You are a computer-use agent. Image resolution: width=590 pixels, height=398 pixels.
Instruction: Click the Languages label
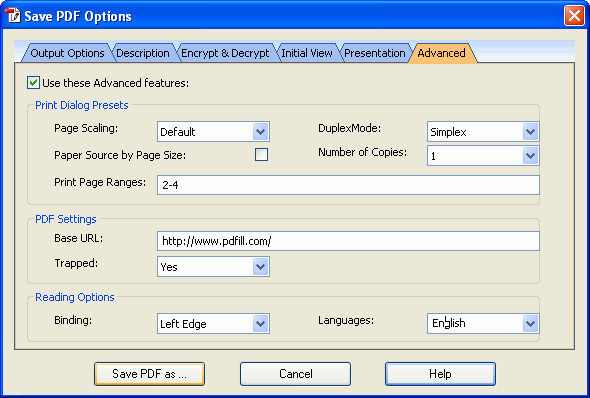346,320
